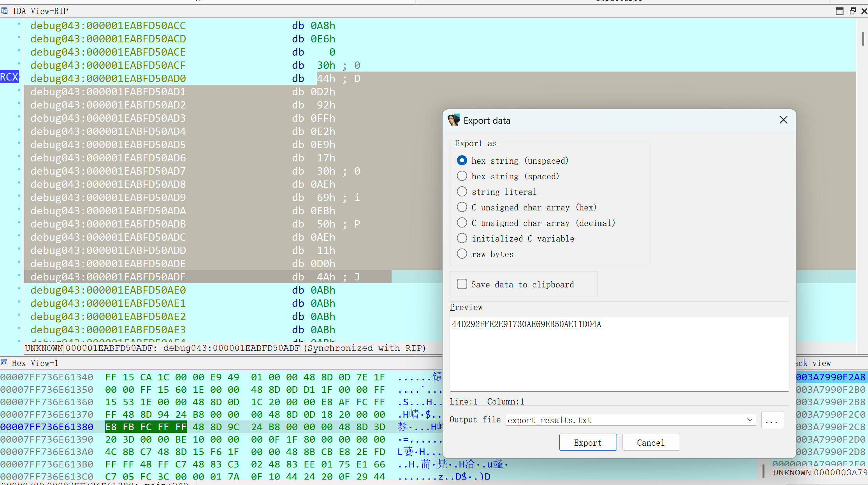Click the Export button
The image size is (868, 485).
[x=588, y=443]
